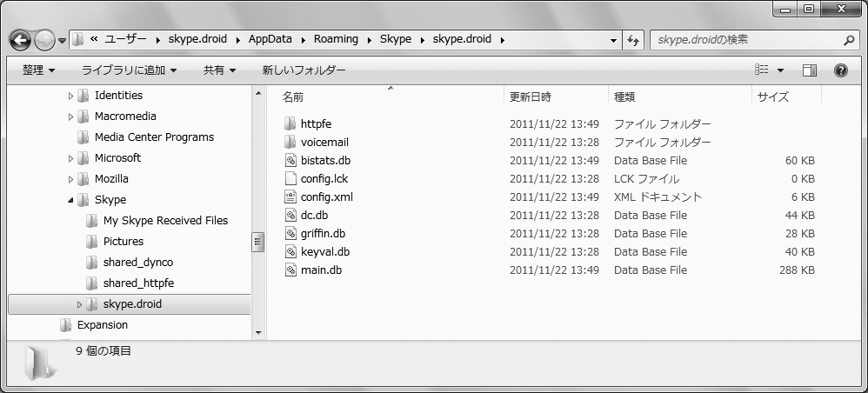The height and width of the screenshot is (393, 868).
Task: Open the recent pages history dropdown
Action: point(62,40)
